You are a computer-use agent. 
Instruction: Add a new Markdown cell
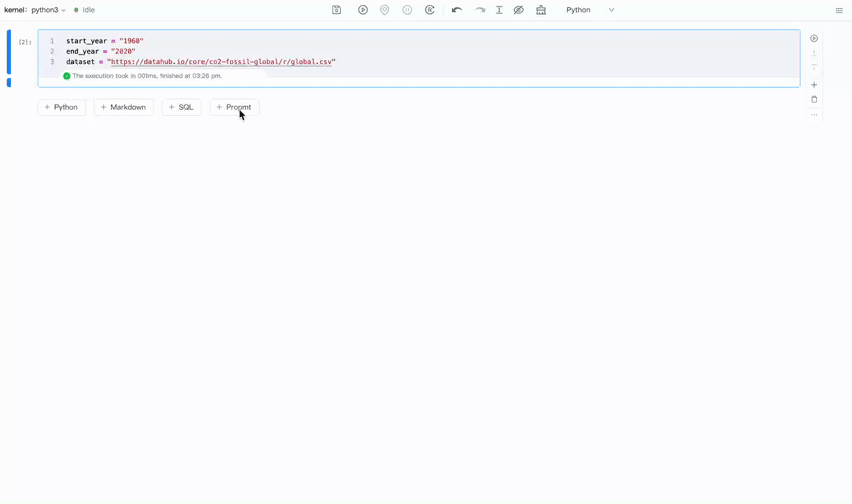coord(124,107)
